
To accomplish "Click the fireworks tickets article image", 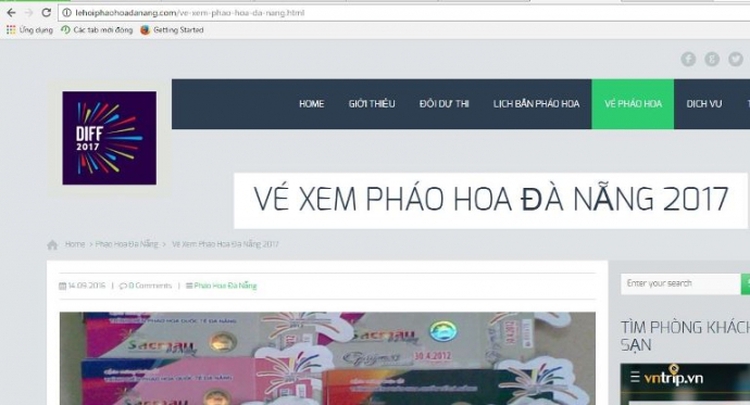I will pyautogui.click(x=328, y=358).
